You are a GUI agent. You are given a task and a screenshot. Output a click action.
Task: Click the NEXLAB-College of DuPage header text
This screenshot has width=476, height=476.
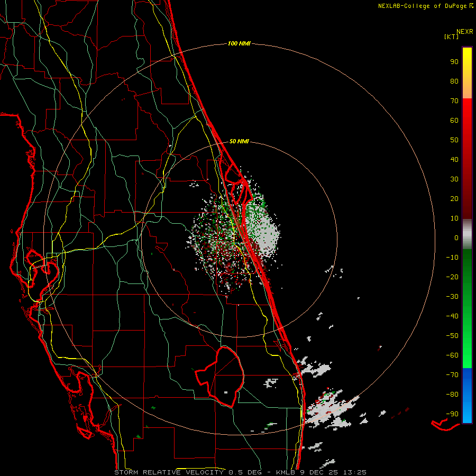click(425, 6)
